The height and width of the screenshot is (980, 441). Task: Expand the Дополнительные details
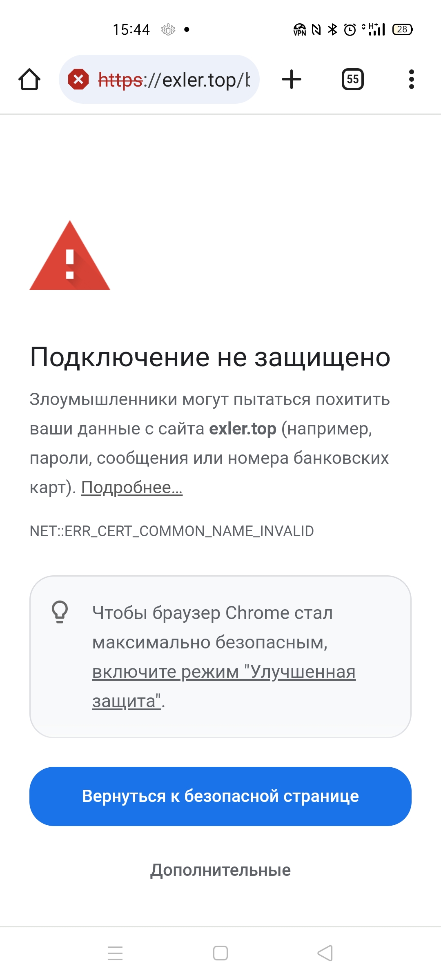click(x=220, y=870)
